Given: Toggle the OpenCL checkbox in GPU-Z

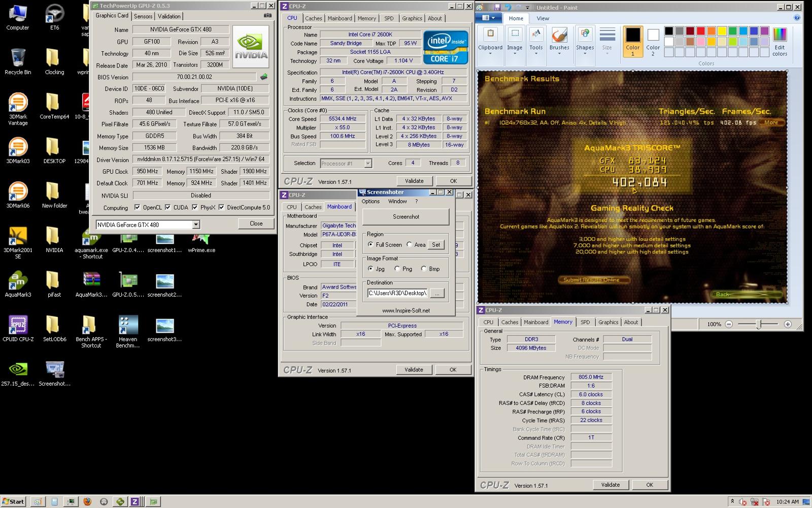Looking at the screenshot, I should (137, 207).
